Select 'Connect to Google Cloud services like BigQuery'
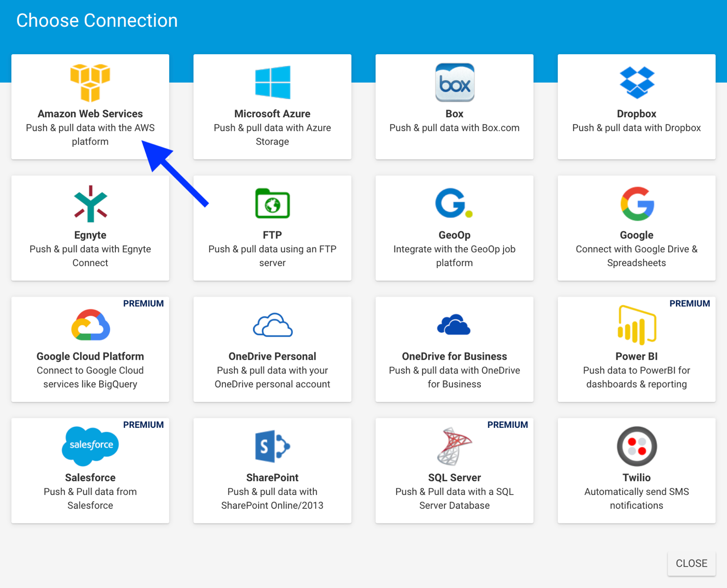Screen dimensions: 727x588 (90, 377)
